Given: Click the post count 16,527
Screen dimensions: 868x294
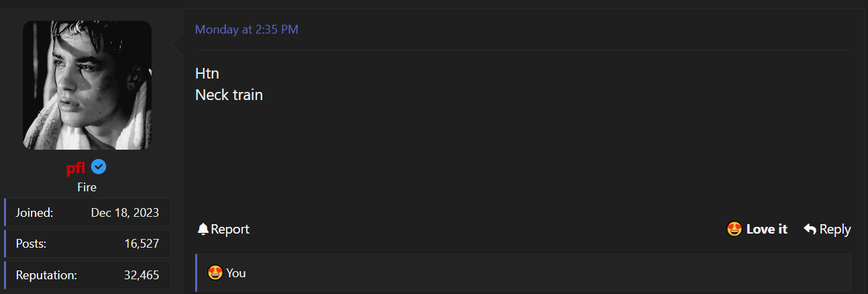Looking at the screenshot, I should tap(142, 244).
